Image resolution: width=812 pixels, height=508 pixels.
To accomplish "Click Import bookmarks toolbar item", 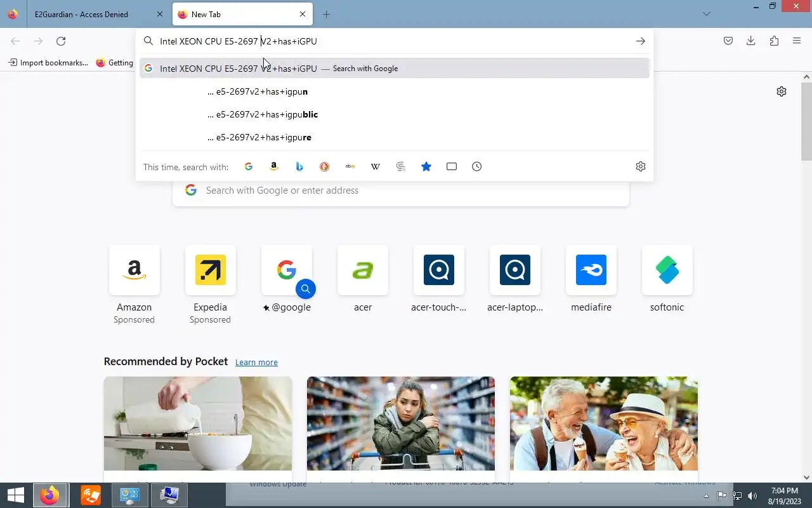I will pyautogui.click(x=48, y=63).
